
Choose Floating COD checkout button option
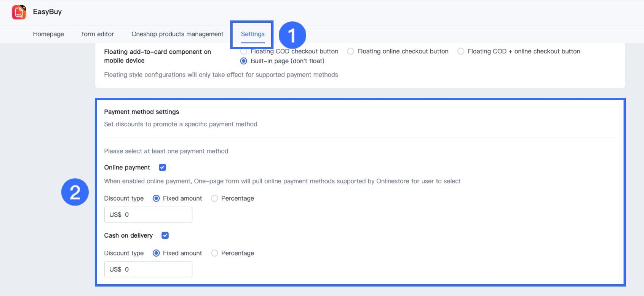[244, 52]
